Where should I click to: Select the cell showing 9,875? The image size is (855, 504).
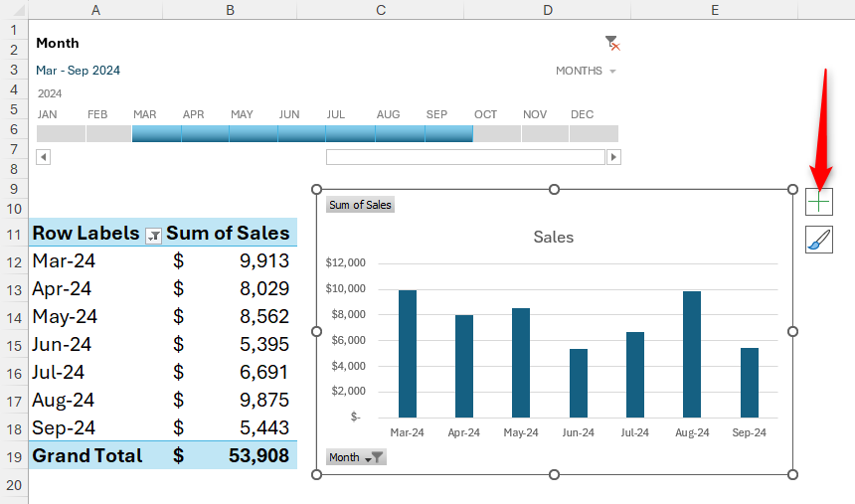pyautogui.click(x=230, y=400)
